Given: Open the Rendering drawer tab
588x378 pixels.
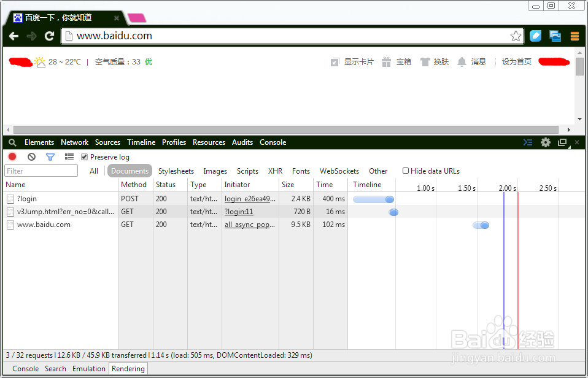Looking at the screenshot, I should (x=128, y=369).
